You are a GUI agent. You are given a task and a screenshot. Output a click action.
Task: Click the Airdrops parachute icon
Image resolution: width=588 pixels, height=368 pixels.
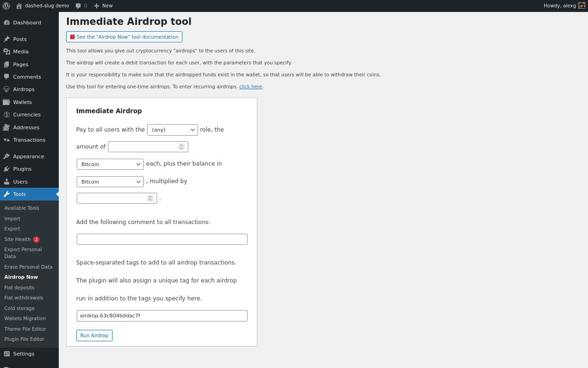coord(6,89)
